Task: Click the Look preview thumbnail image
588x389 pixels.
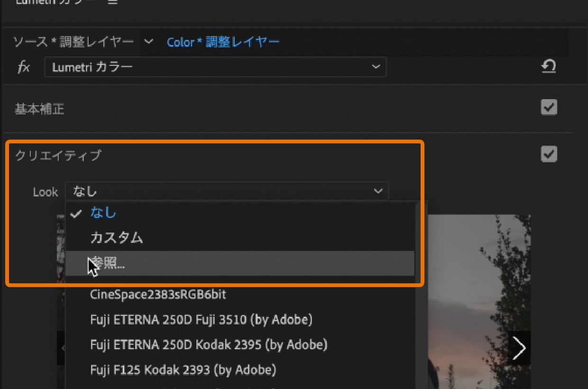Action: pyautogui.click(x=474, y=285)
